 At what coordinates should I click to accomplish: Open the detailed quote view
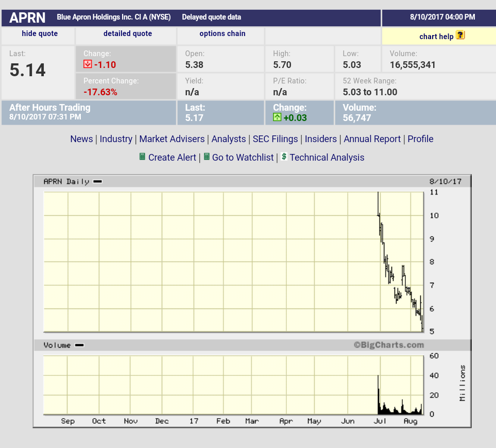pyautogui.click(x=128, y=33)
